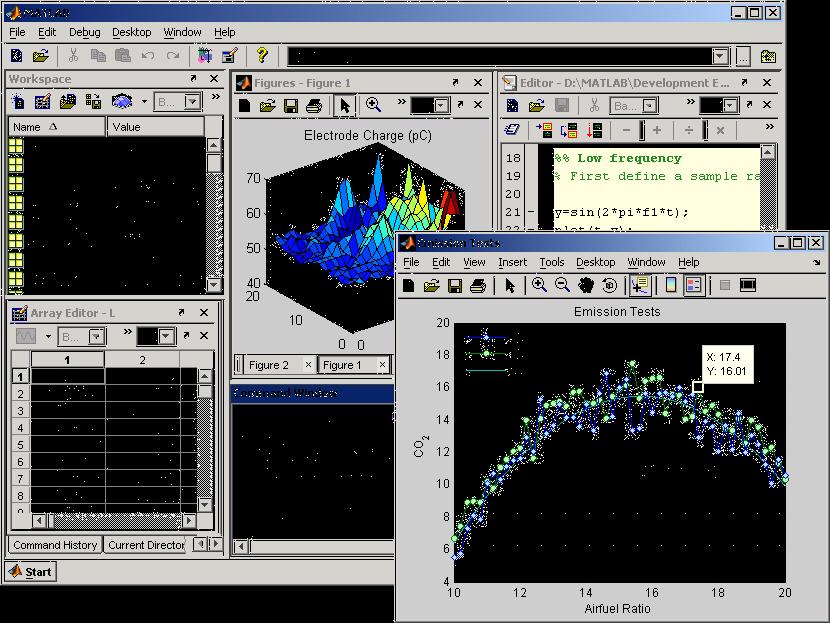
Task: Toggle Insert Legend in Emission Tests toolbar
Action: [x=693, y=285]
